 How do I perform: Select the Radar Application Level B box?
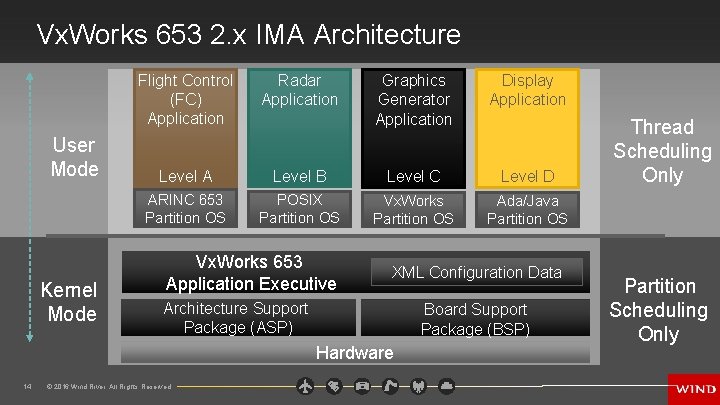299,128
